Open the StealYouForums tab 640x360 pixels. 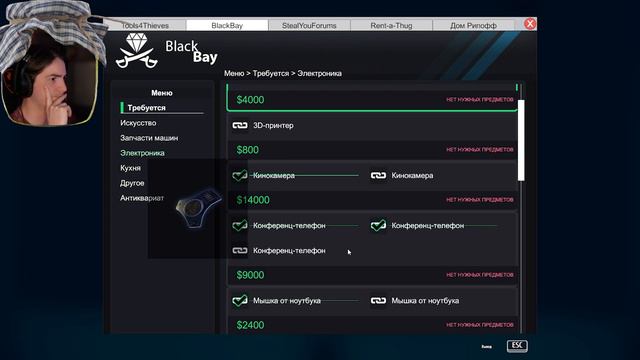(309, 25)
